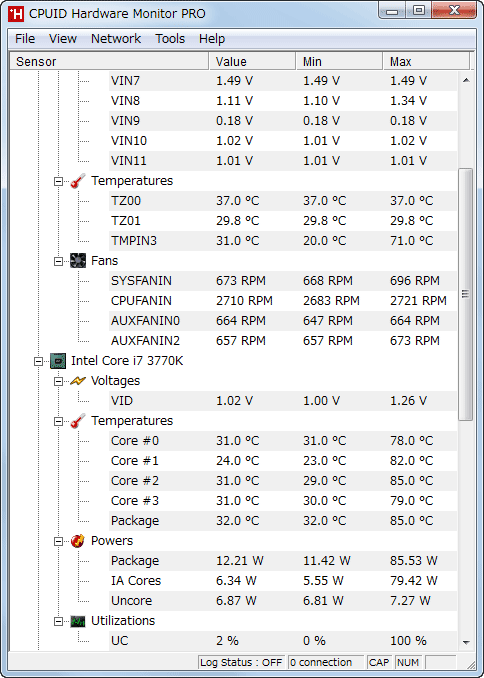Click the CPU Temperatures thermometer icon
This screenshot has width=484, height=678.
[78, 421]
